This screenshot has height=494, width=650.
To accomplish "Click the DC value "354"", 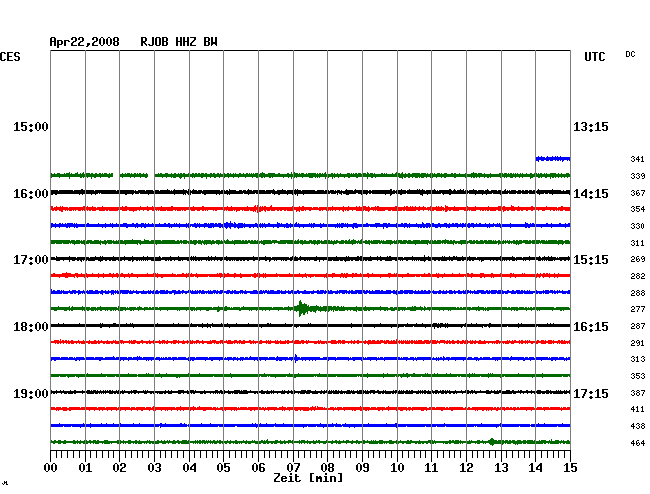I will point(638,209).
